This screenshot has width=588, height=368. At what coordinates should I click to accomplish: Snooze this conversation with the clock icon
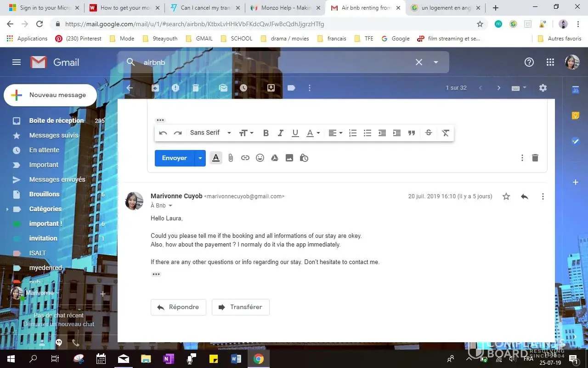click(x=243, y=88)
